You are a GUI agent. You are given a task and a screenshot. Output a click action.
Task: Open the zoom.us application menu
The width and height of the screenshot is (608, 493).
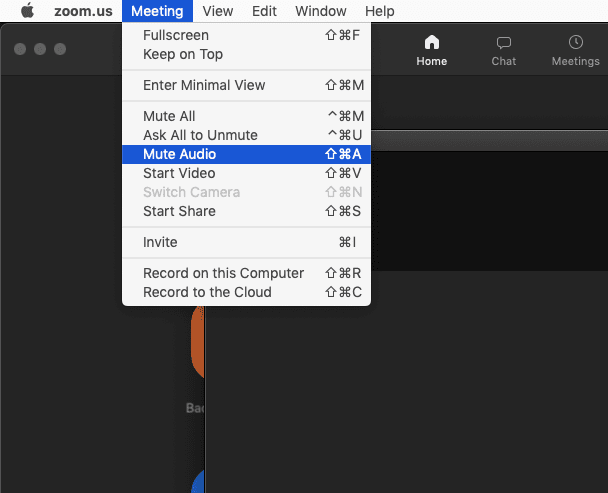(83, 11)
